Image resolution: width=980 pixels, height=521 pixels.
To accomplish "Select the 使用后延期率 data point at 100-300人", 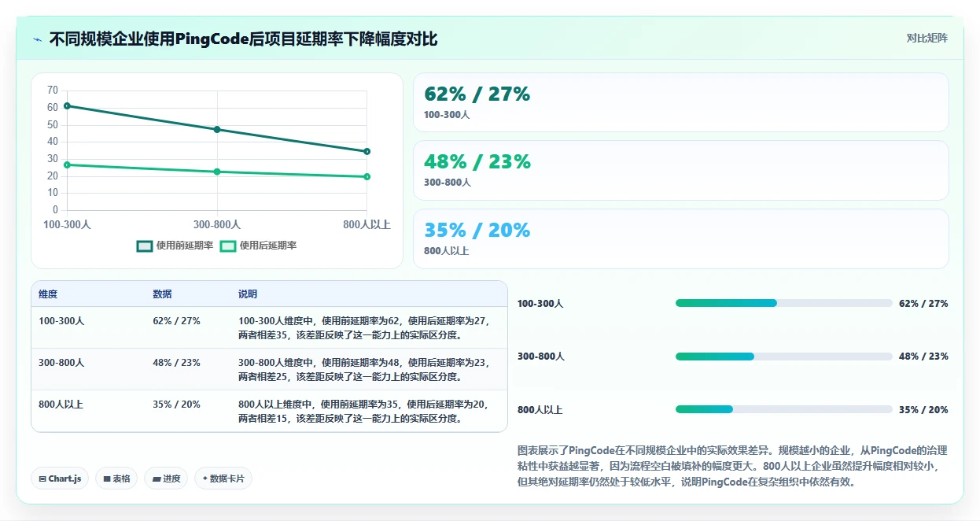I will pyautogui.click(x=67, y=164).
